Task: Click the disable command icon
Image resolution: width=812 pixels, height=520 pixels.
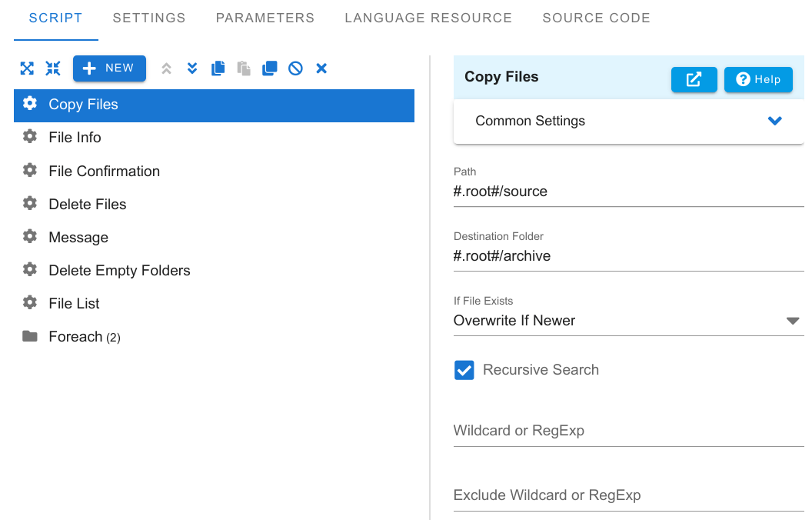Action: 295,68
